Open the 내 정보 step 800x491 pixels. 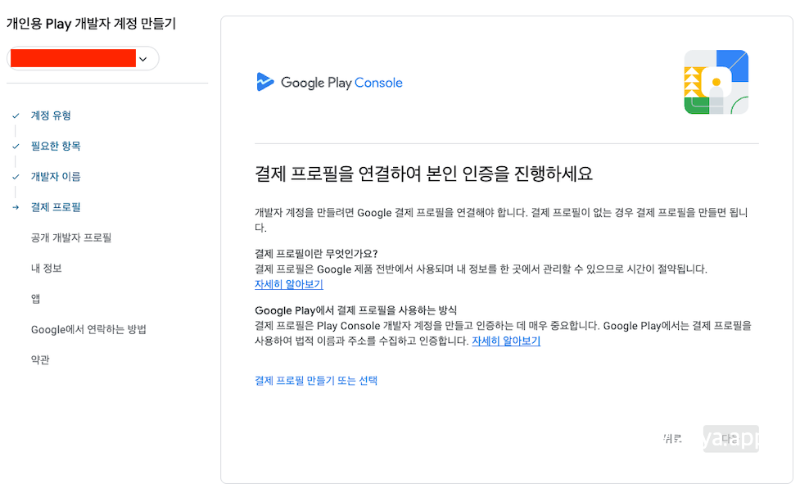coord(46,268)
